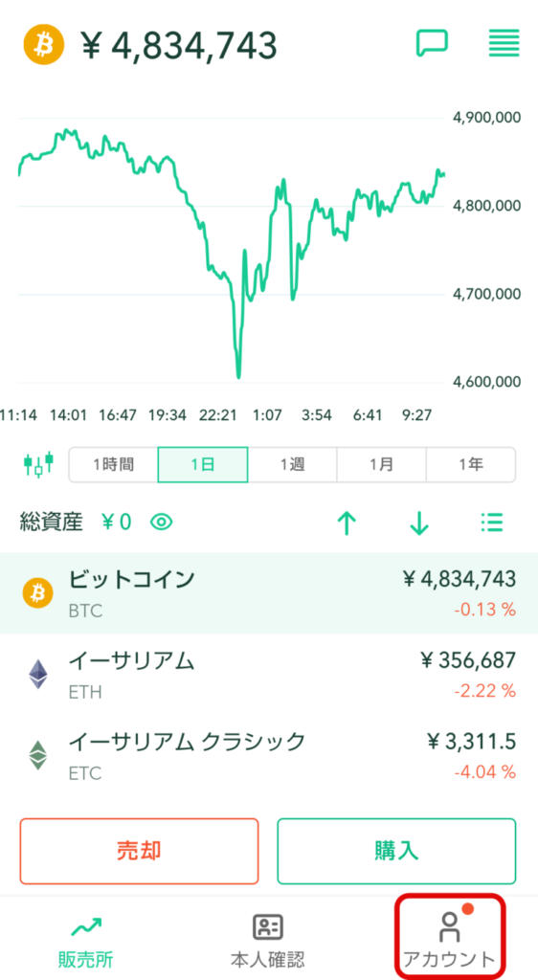Open the list view options icon
Viewport: 538px width, 980px height.
492,523
